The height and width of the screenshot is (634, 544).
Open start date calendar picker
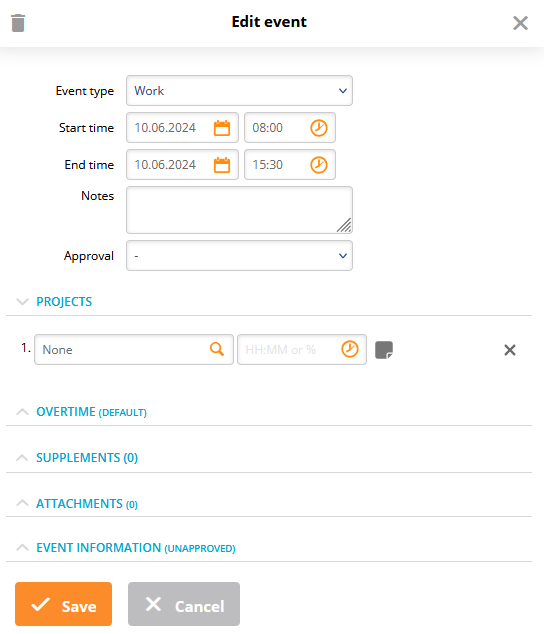[x=222, y=128]
